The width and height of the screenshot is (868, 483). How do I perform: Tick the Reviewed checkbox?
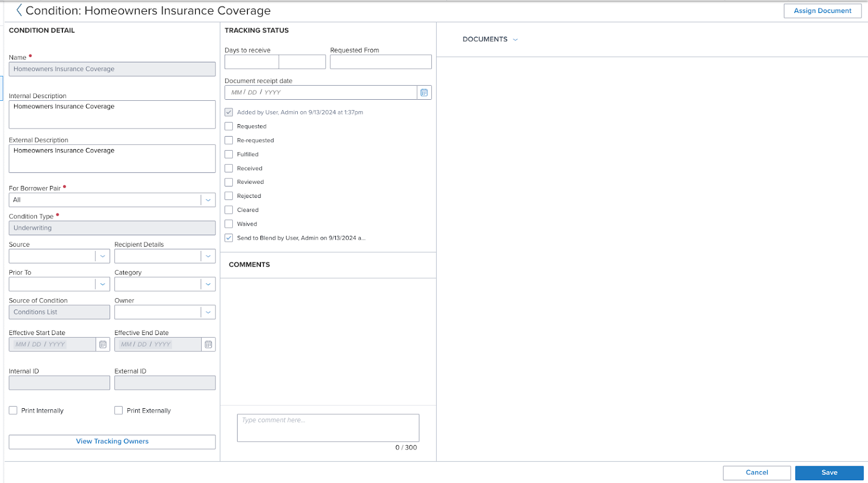coord(229,182)
